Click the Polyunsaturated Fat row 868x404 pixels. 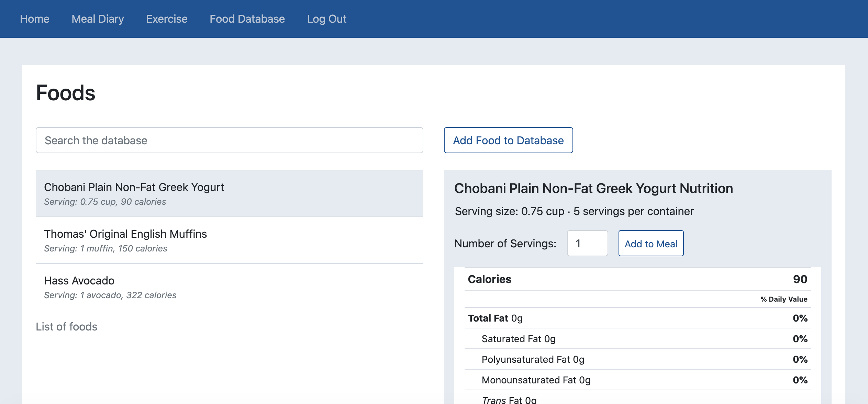coord(637,359)
